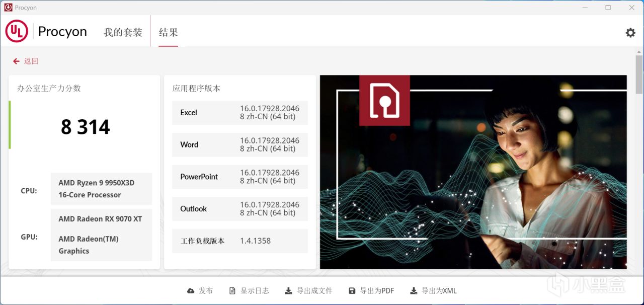Select the 结果 tab
Screen dimensions: 644x305
[169, 33]
